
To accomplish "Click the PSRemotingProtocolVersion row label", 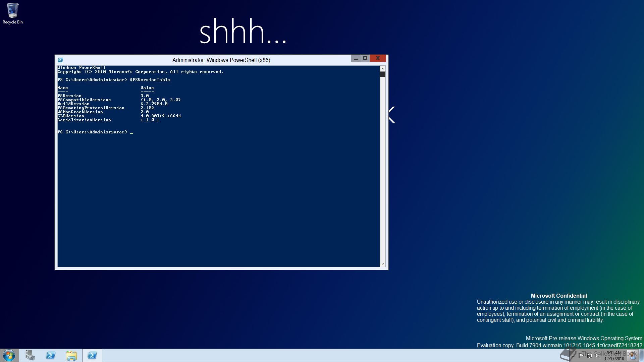I will point(91,108).
